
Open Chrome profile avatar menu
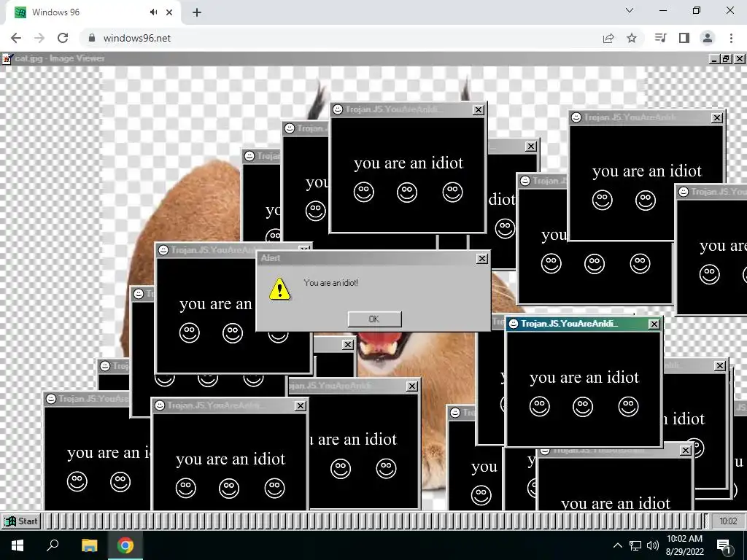[708, 38]
